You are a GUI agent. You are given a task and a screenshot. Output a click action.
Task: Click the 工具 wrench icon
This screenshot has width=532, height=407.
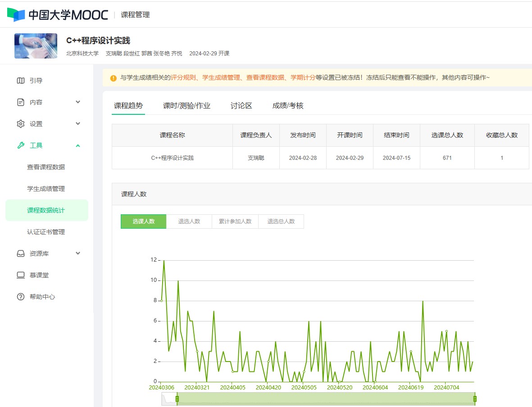[x=21, y=145]
